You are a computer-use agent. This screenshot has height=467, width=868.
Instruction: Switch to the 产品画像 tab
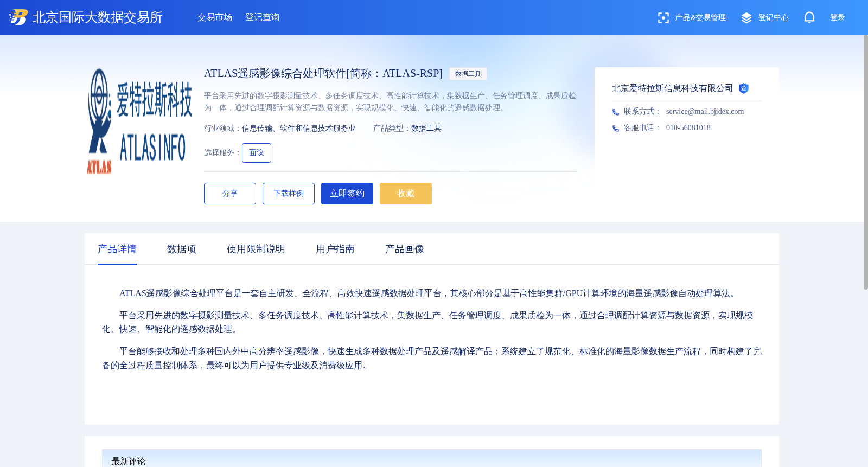coord(405,249)
